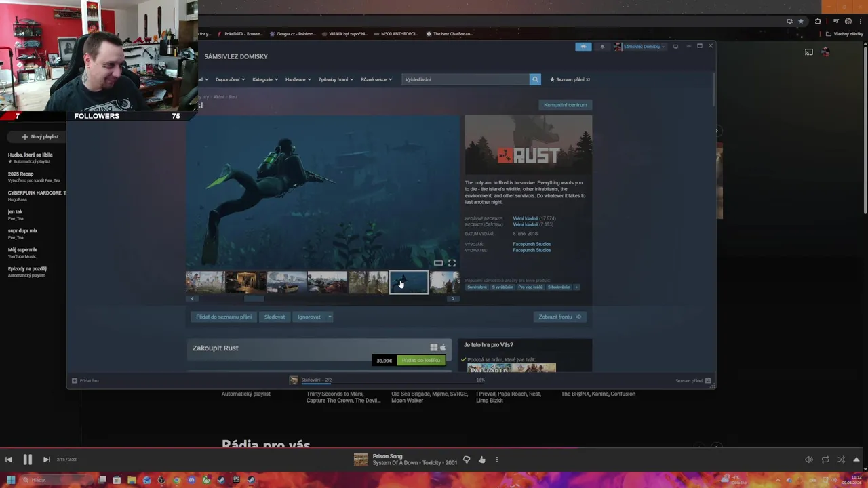868x488 pixels.
Task: Toggle repeat mode in player bar
Action: pyautogui.click(x=825, y=460)
